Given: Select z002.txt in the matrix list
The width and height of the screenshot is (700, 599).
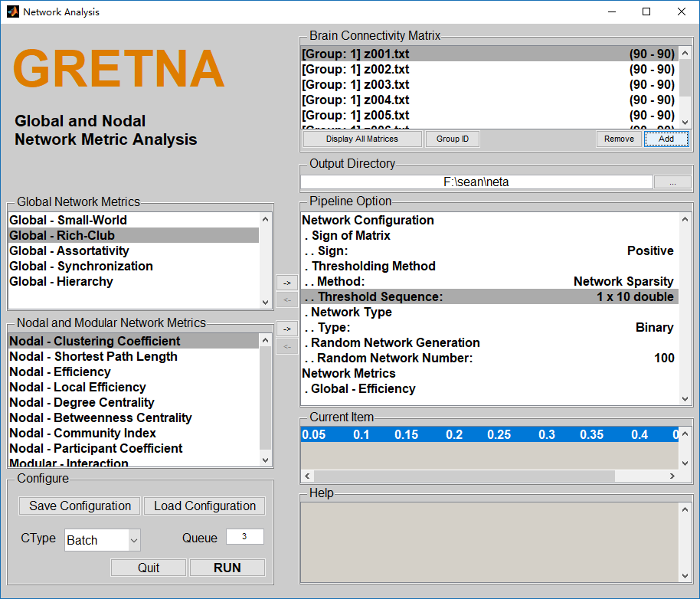Looking at the screenshot, I should [489, 69].
